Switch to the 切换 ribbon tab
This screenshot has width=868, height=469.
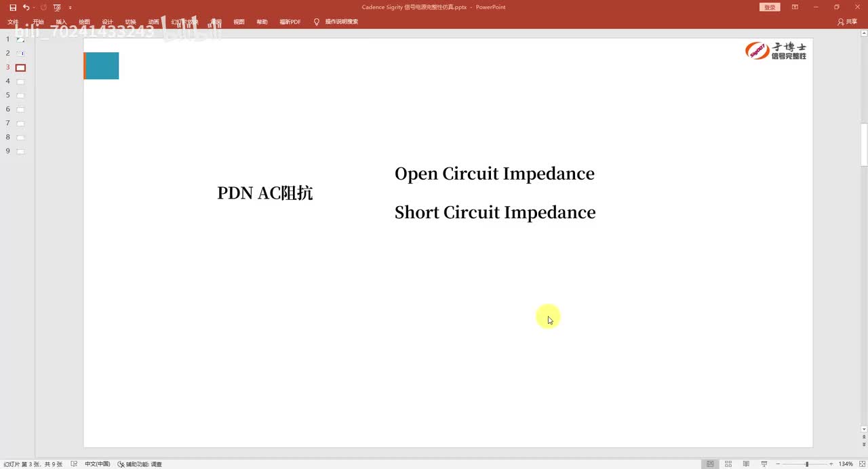tap(130, 22)
